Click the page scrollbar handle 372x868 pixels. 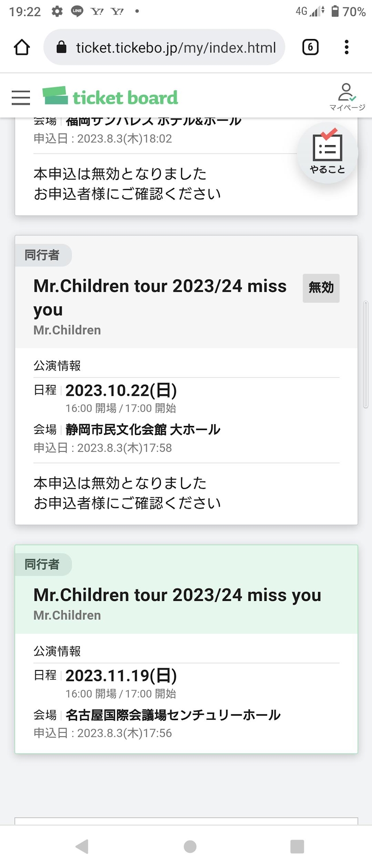pos(365,354)
